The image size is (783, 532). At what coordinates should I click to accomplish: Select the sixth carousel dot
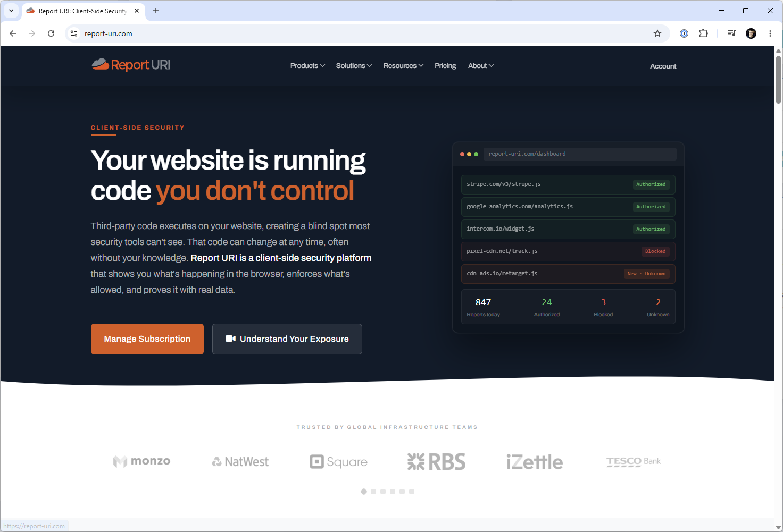pos(412,492)
